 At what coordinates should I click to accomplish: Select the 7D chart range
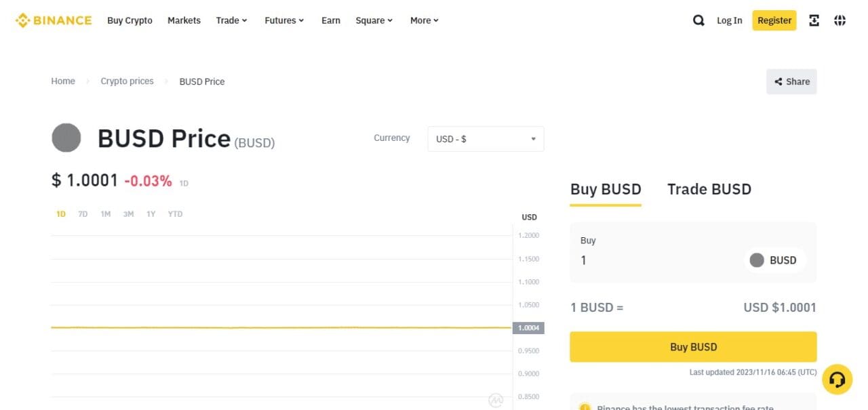pyautogui.click(x=83, y=214)
